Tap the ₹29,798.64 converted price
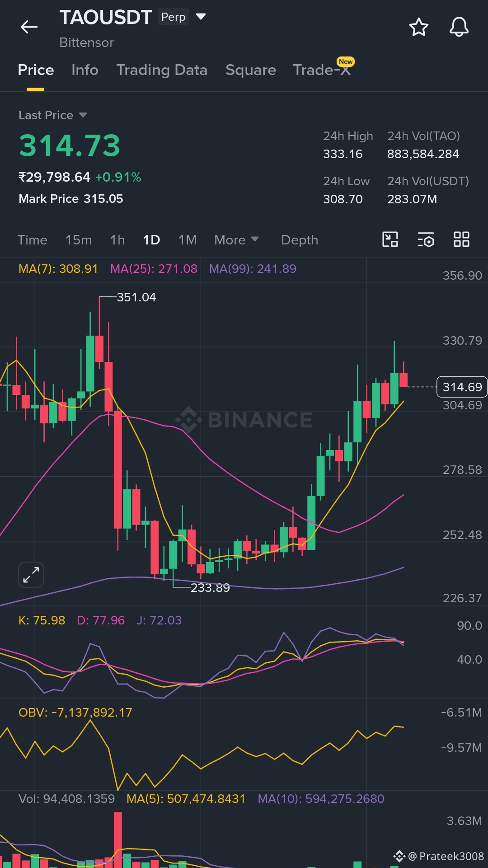 pos(54,177)
